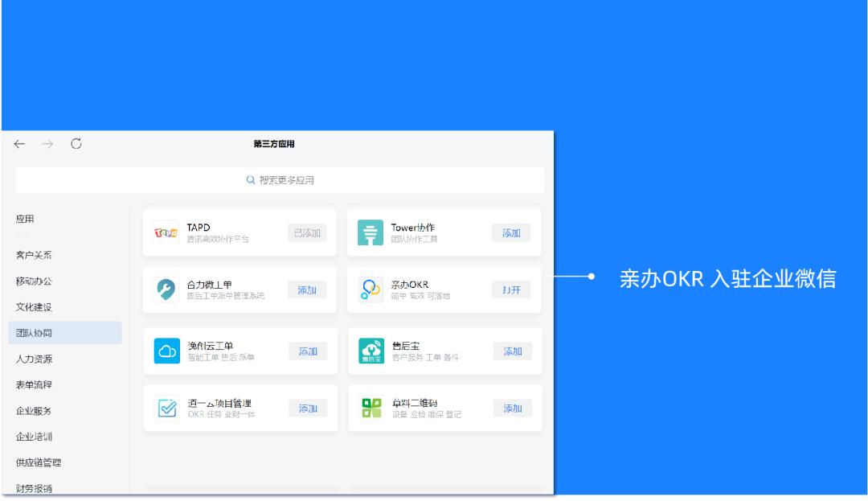Open the 道一云项目管理 checkmark icon
Viewport: 868px width, 501px height.
(166, 408)
